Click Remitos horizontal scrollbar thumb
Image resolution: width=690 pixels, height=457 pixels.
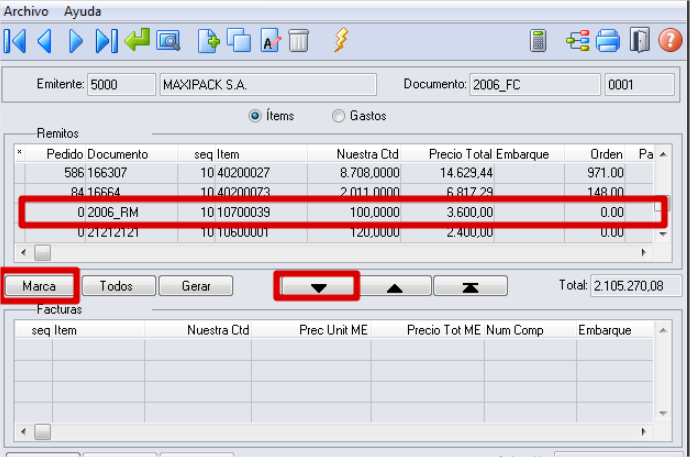(43, 252)
